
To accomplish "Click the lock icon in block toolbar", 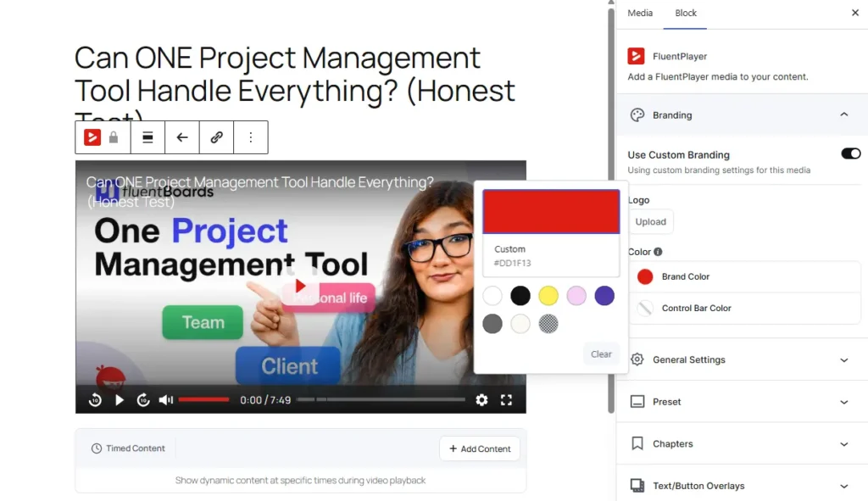I will (x=114, y=137).
